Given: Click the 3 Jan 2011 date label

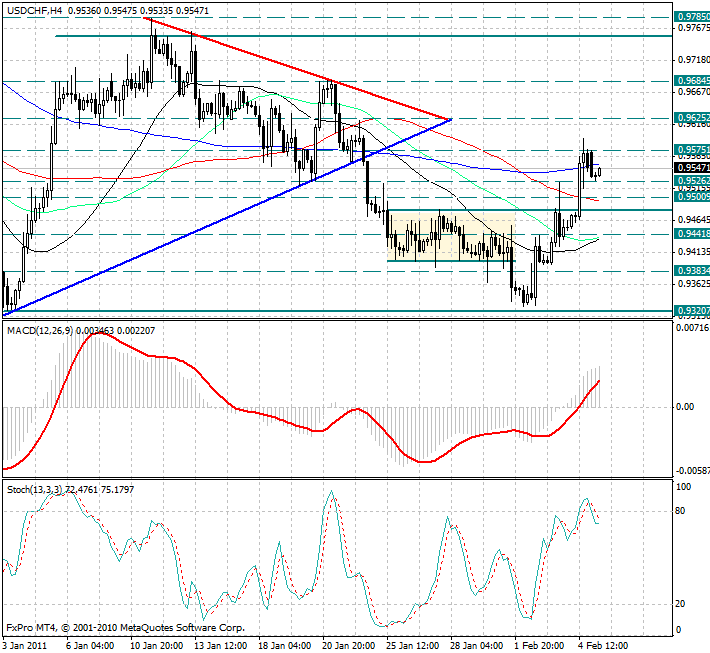Looking at the screenshot, I should [25, 645].
